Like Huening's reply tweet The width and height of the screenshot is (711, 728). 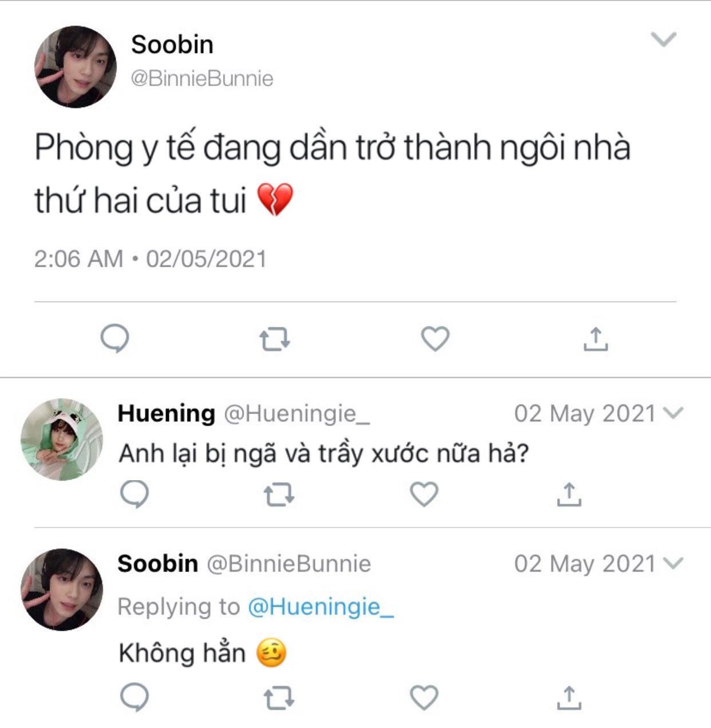424,494
